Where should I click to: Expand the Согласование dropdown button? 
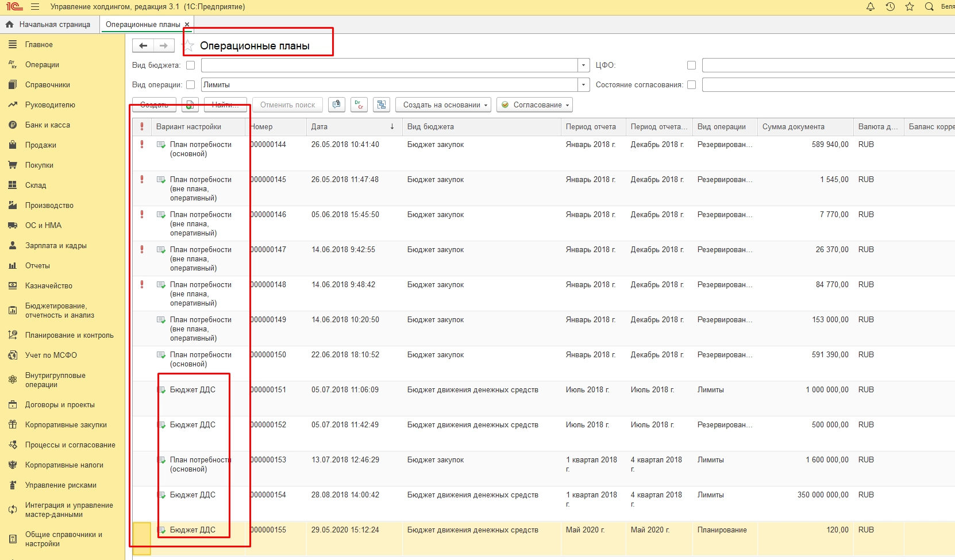point(536,105)
